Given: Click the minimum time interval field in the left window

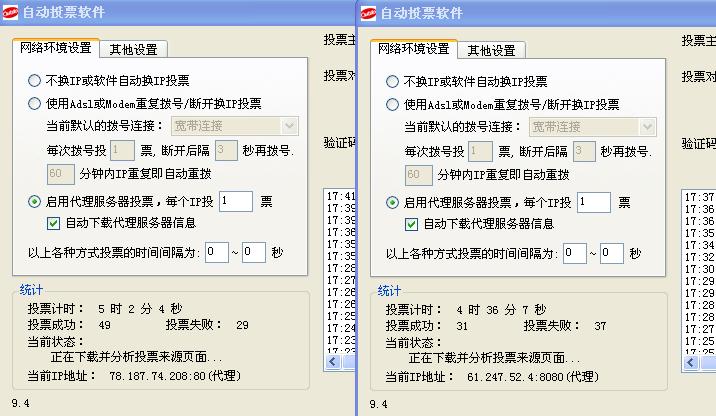Looking at the screenshot, I should [x=216, y=252].
